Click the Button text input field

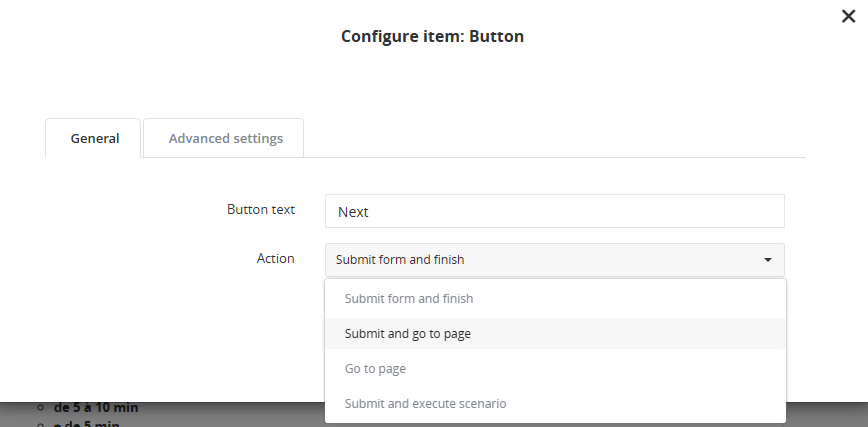[x=554, y=211]
